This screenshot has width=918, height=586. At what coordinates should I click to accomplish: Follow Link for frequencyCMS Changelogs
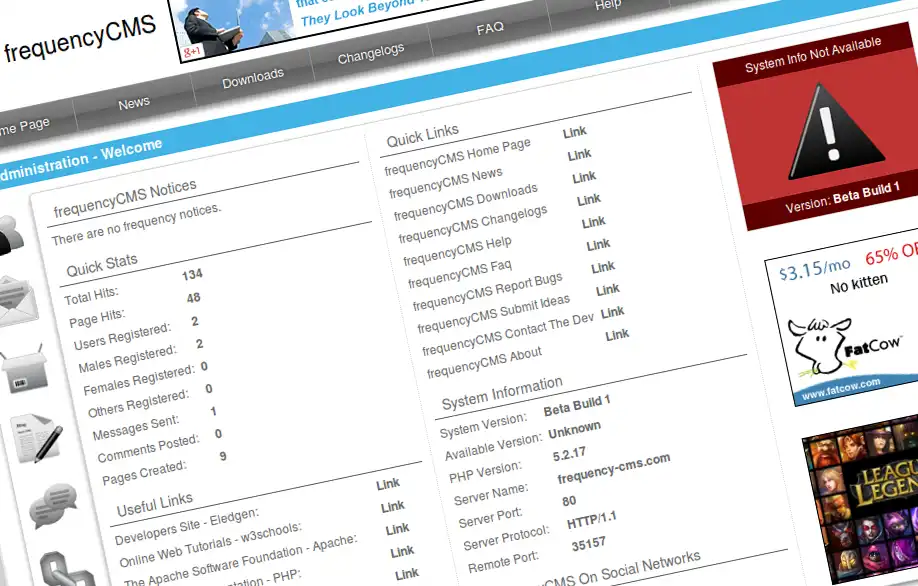588,200
